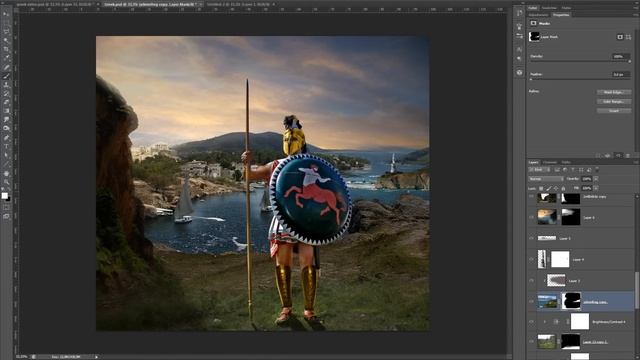
Task: Switch to the Swatches tab
Action: click(x=549, y=8)
